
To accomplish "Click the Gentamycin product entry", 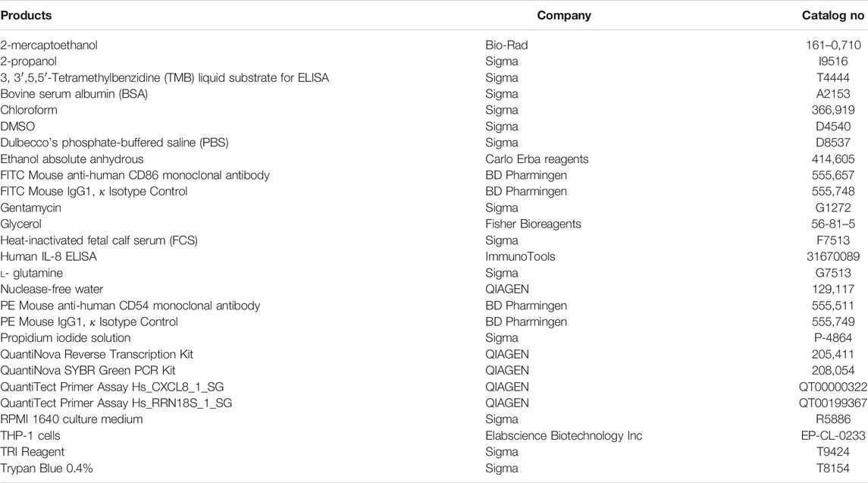I will click(x=30, y=208).
